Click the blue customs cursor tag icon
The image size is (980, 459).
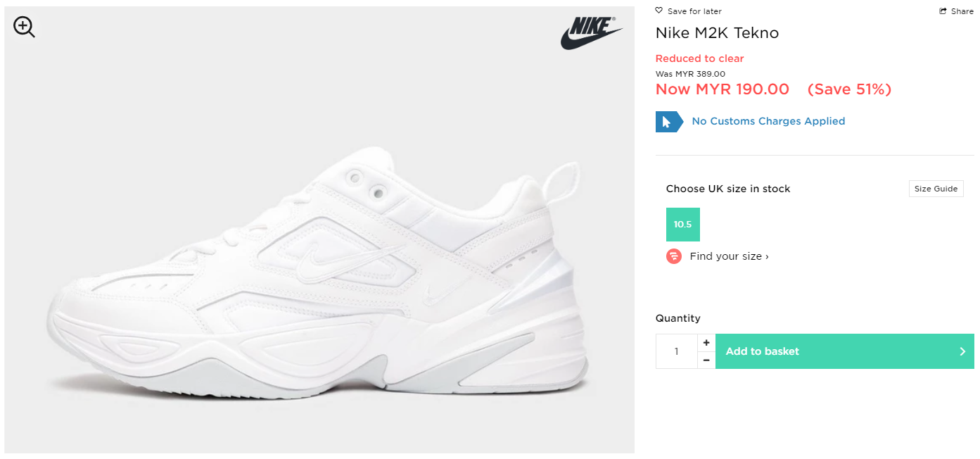(x=668, y=122)
